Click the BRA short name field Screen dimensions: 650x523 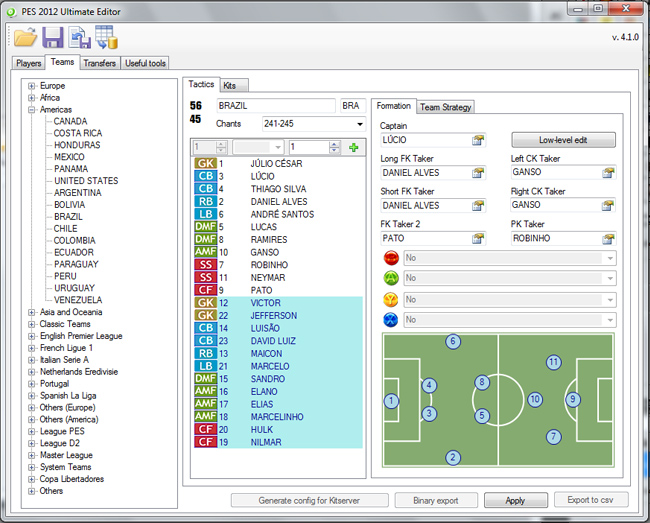pos(353,106)
